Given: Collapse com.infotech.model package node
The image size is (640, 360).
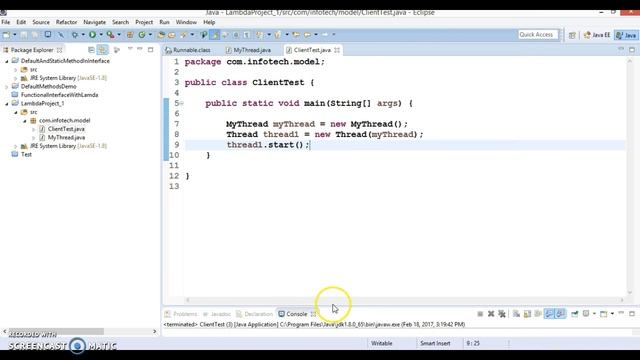Looking at the screenshot, I should [24, 121].
